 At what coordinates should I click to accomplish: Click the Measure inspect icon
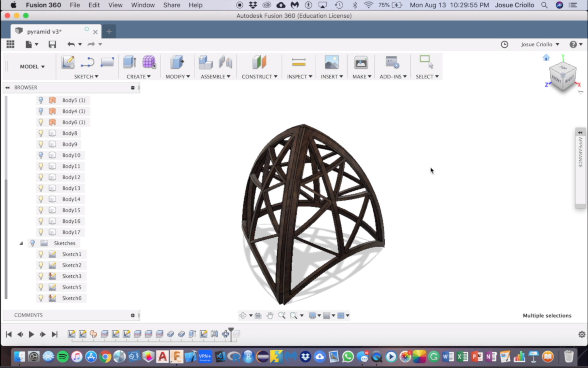[299, 62]
